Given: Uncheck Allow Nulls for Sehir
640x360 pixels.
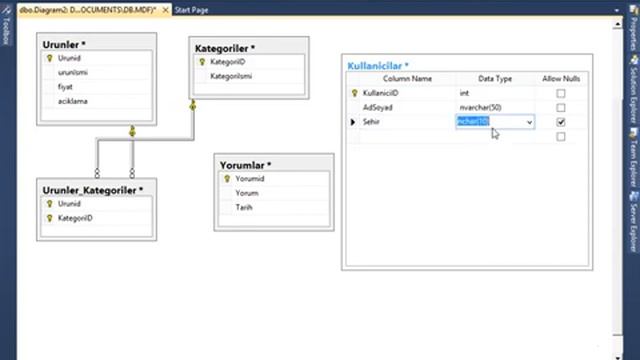Looking at the screenshot, I should click(x=561, y=122).
